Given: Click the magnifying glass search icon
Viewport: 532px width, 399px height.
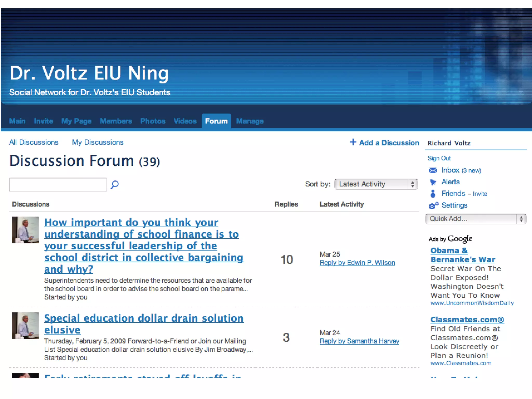Looking at the screenshot, I should click(115, 184).
